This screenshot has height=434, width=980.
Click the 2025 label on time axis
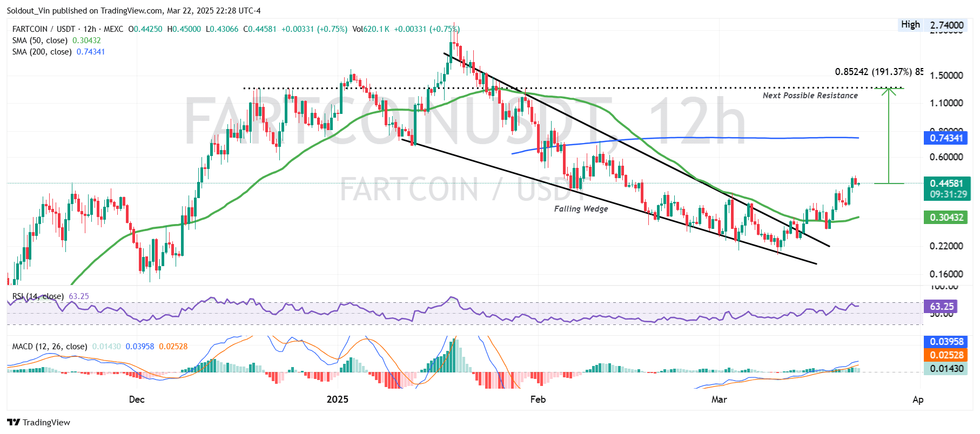(x=338, y=399)
